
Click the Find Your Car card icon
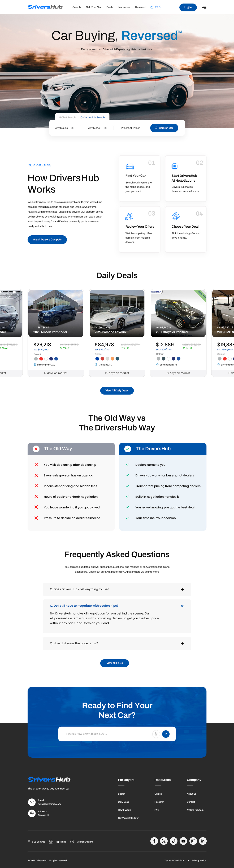tap(130, 166)
